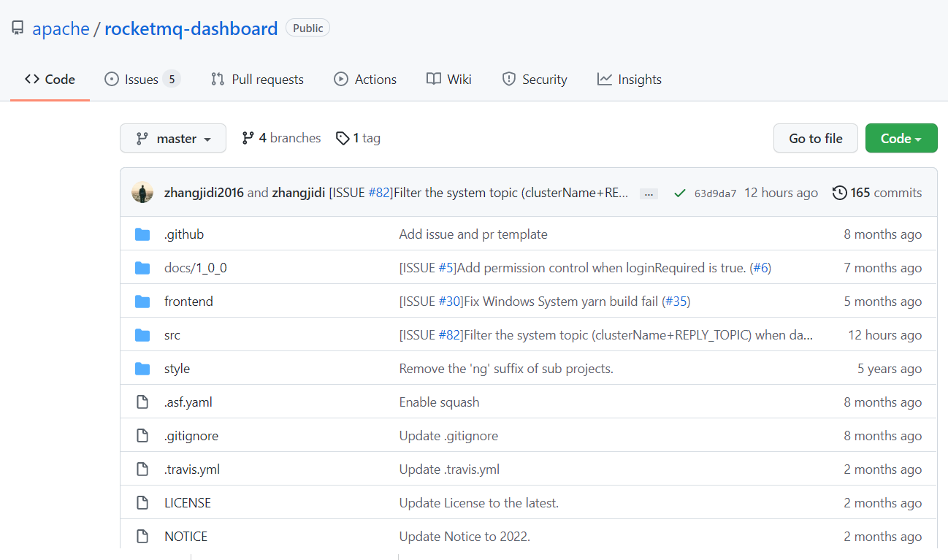Open issue #30 link in frontend row
The image size is (948, 560).
click(451, 302)
